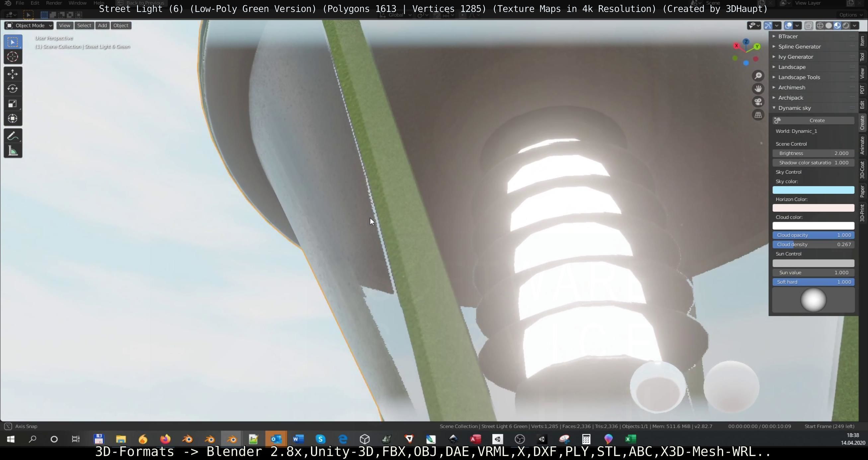This screenshot has width=868, height=460.
Task: Expand the Archimesh panel
Action: tap(814, 88)
